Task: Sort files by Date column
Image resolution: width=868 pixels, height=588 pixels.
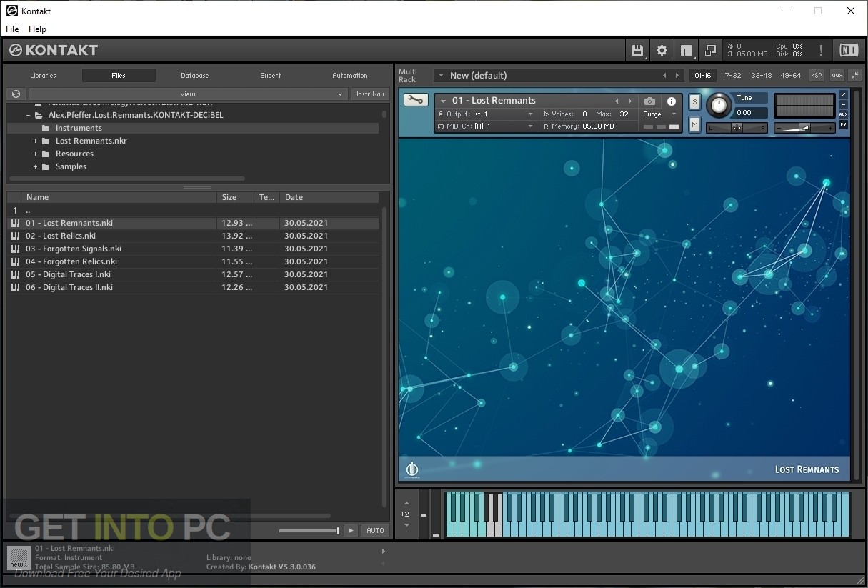Action: [x=329, y=197]
